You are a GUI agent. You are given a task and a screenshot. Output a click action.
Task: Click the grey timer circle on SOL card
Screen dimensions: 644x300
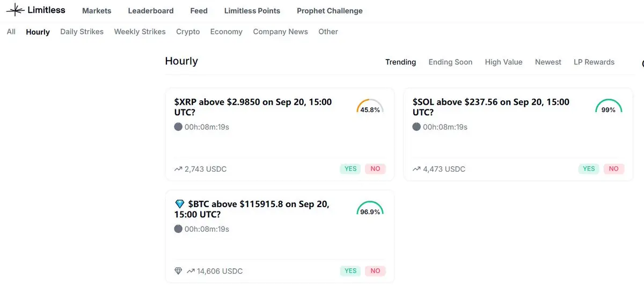416,127
